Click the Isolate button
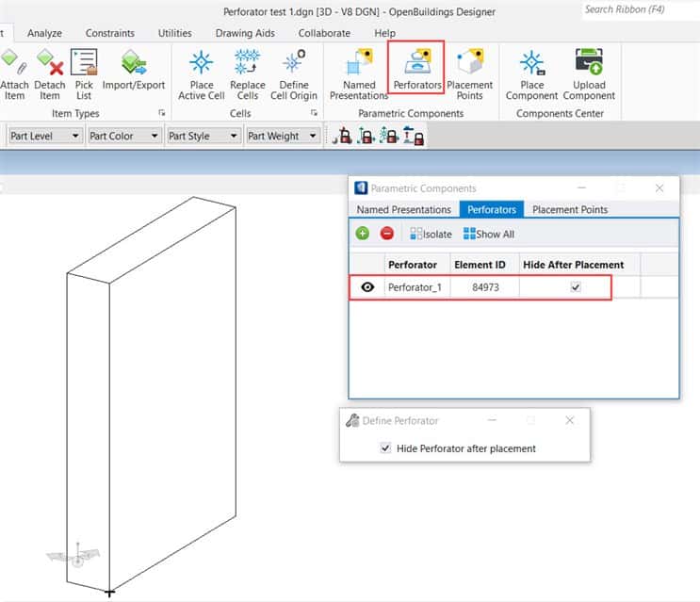 coord(431,234)
